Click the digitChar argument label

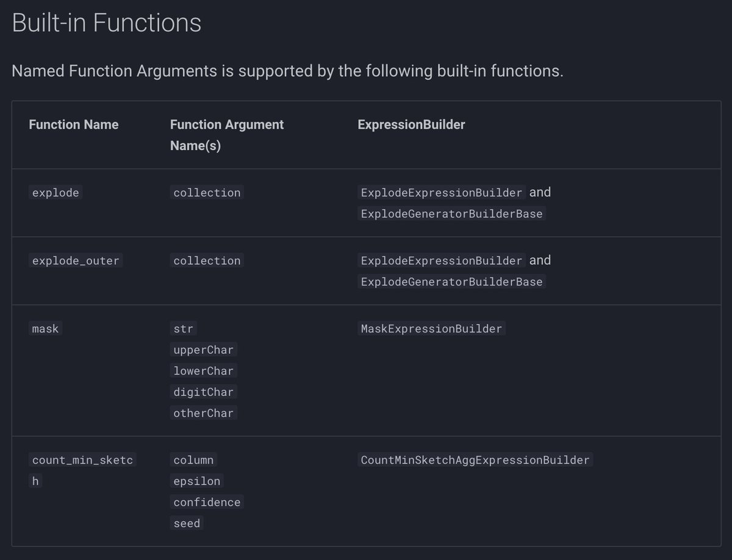coord(204,392)
